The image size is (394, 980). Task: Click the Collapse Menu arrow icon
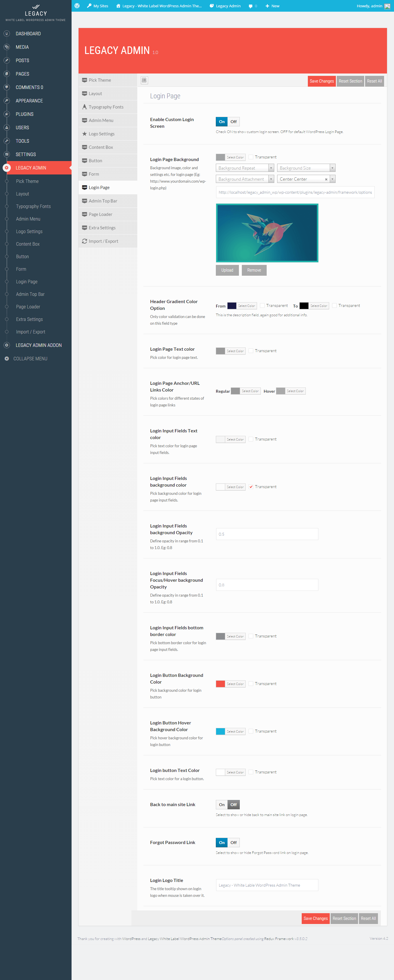[x=6, y=359]
